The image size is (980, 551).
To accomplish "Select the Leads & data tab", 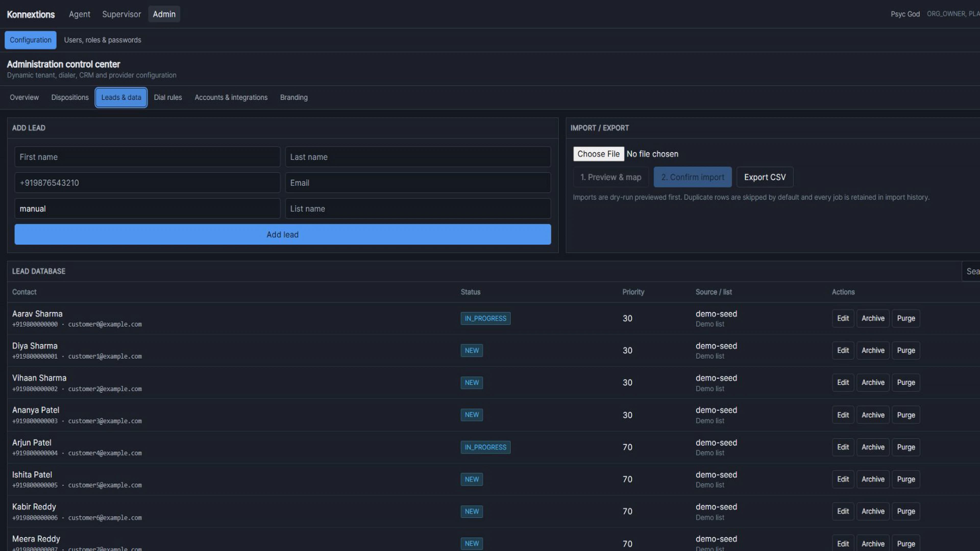I will (121, 97).
